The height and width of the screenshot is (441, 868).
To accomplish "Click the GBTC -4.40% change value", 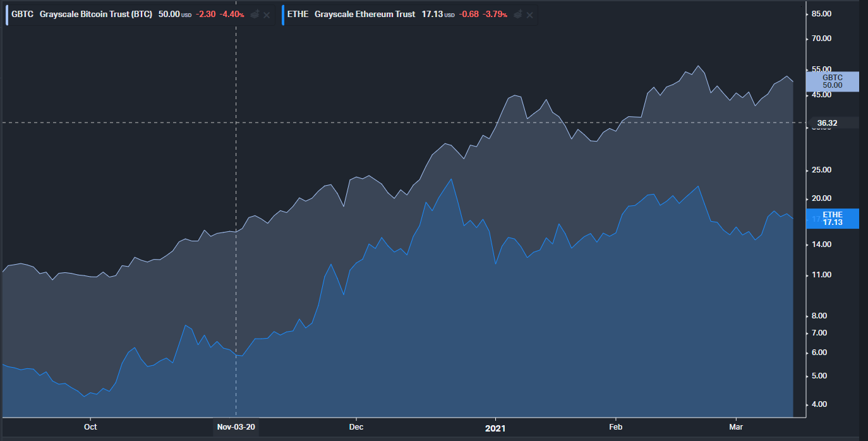I will pyautogui.click(x=231, y=15).
